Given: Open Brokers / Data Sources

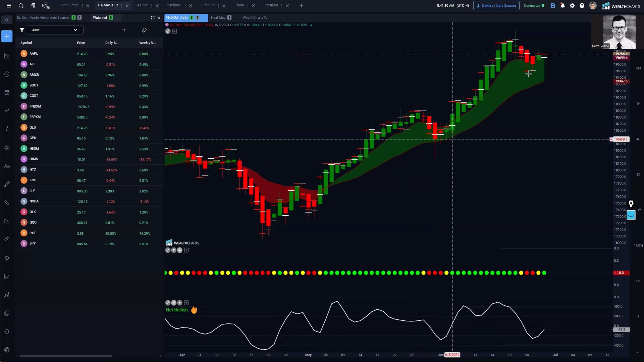Looking at the screenshot, I should (x=496, y=6).
